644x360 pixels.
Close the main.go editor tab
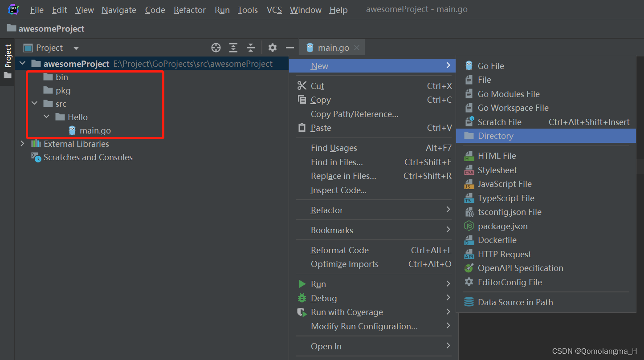pyautogui.click(x=357, y=48)
